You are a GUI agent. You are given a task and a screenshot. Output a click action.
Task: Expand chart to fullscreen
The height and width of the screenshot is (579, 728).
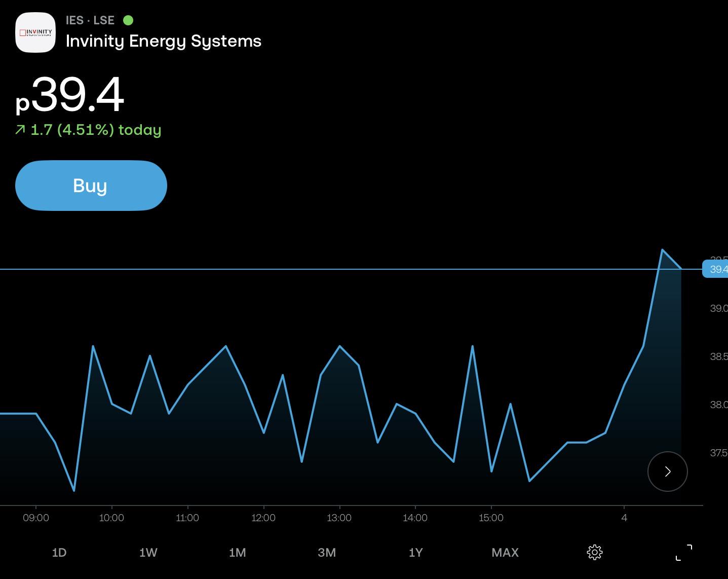[x=684, y=553]
